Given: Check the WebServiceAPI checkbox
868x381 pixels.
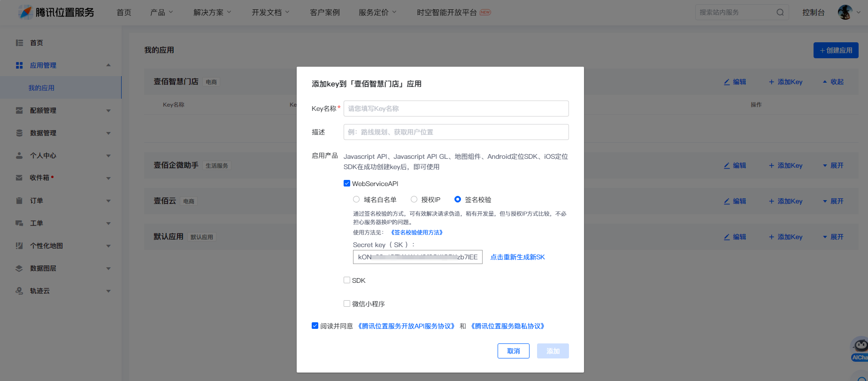Looking at the screenshot, I should 347,183.
